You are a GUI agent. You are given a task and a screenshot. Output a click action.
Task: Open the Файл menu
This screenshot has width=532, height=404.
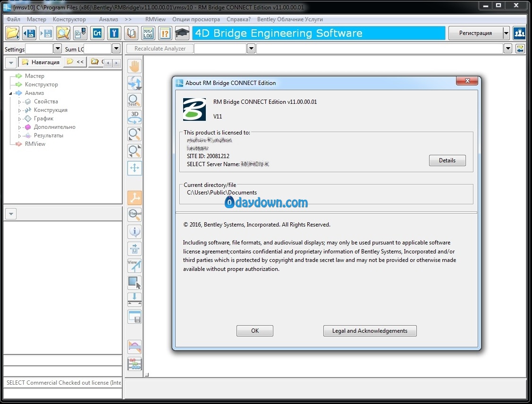(x=14, y=19)
